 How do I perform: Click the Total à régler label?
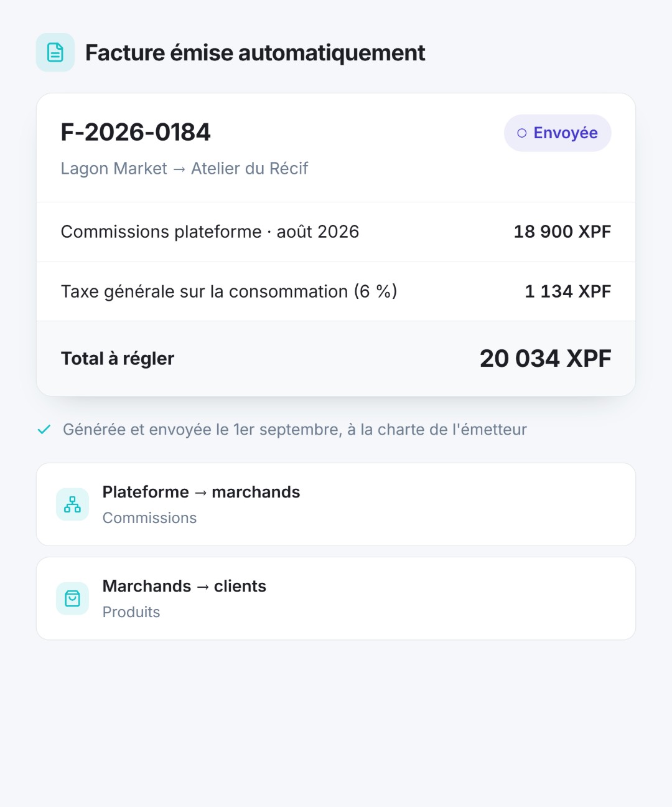118,359
